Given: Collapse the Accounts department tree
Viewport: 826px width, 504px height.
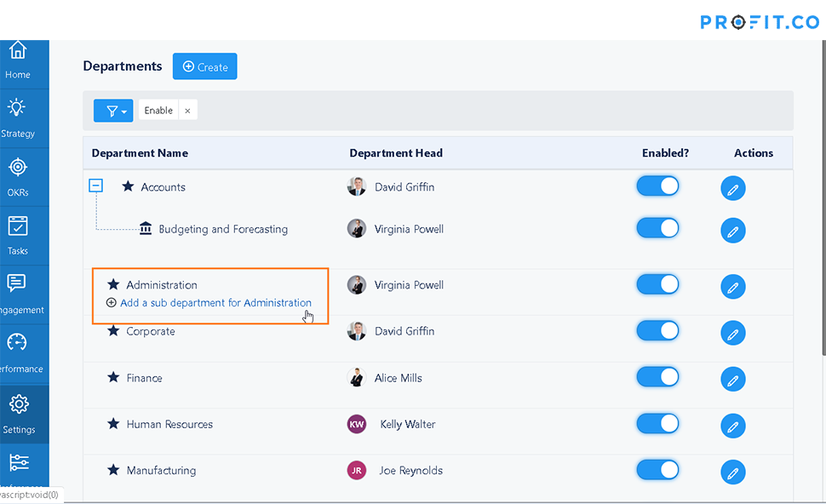Looking at the screenshot, I should [95, 185].
